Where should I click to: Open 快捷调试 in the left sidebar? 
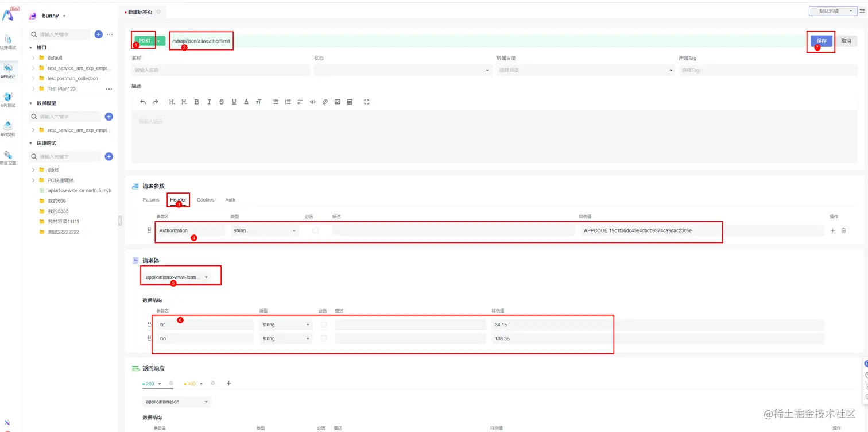[8, 43]
